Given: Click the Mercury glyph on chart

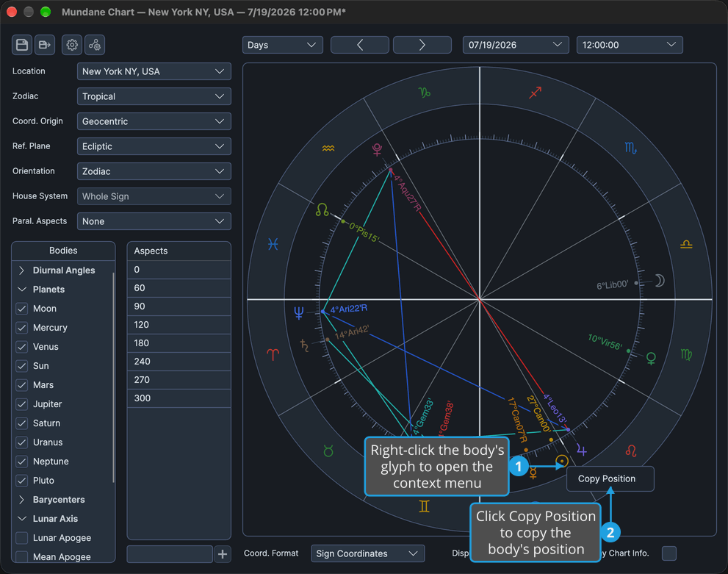Looking at the screenshot, I should (533, 474).
